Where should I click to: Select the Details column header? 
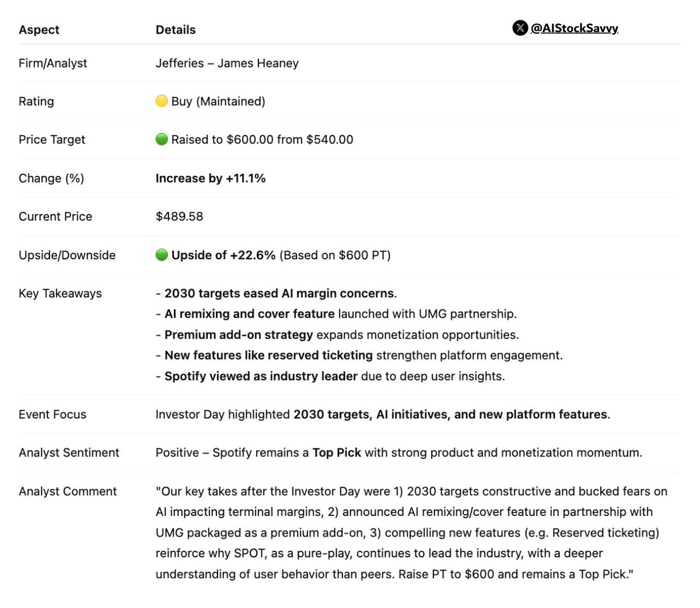click(176, 30)
